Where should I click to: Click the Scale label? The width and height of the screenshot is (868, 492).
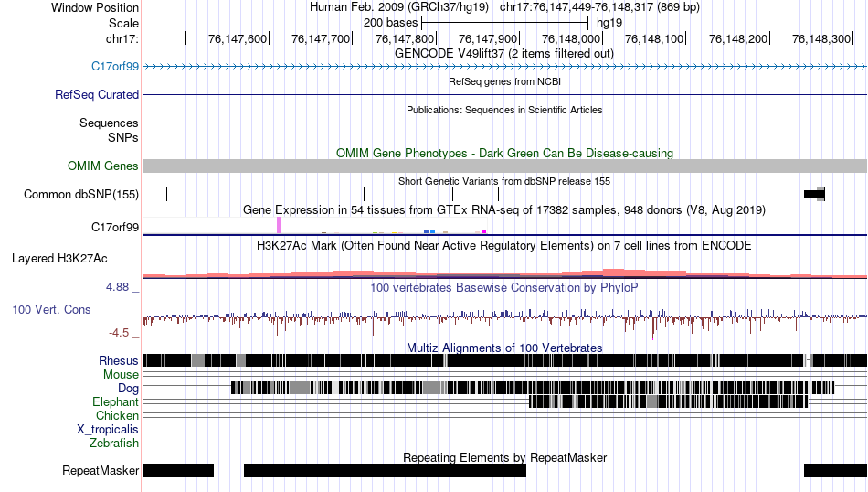(123, 23)
